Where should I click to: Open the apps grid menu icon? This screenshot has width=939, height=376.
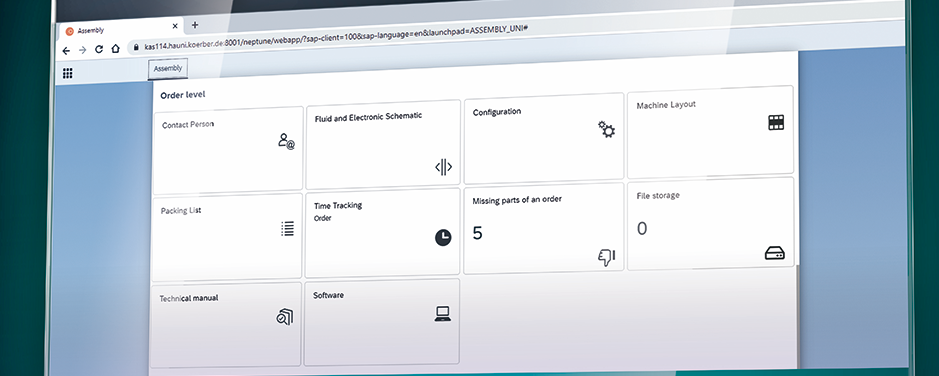68,74
